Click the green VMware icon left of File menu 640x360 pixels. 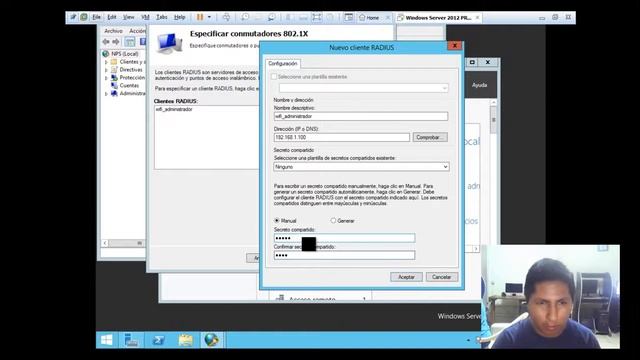(x=84, y=17)
